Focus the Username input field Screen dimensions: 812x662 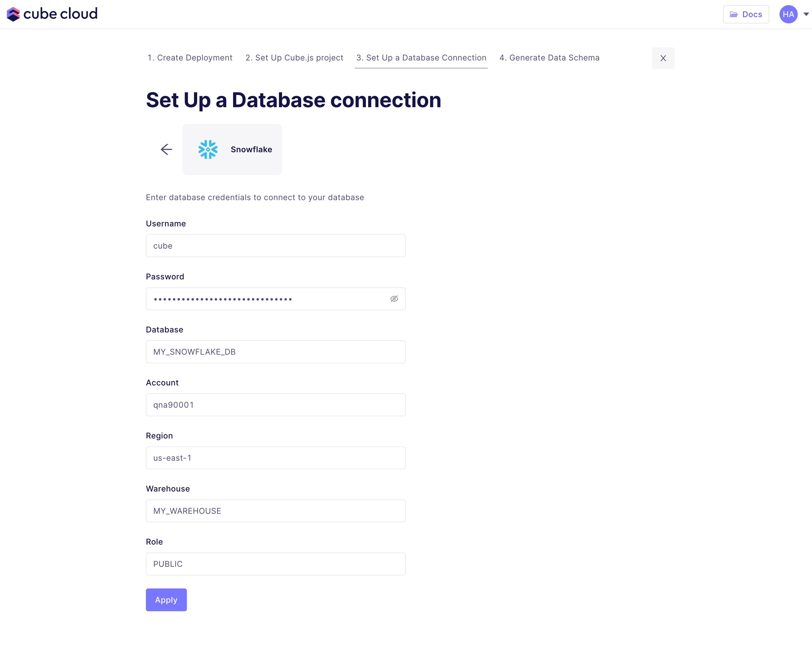pos(276,246)
